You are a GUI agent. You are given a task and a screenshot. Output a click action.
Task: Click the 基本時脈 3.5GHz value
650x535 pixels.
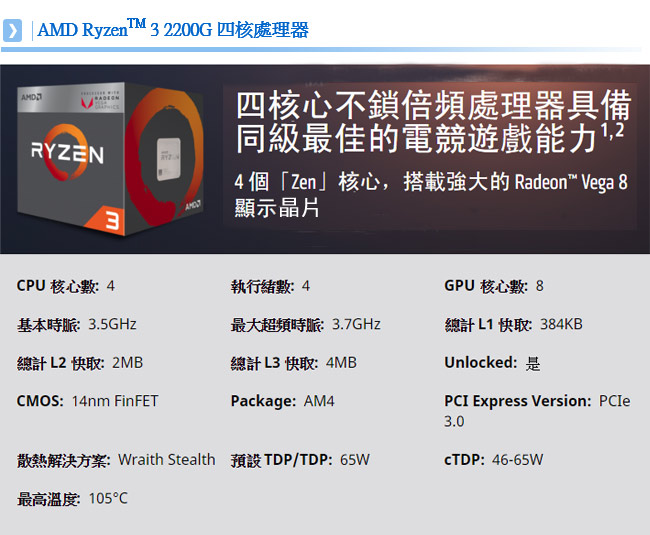click(77, 324)
